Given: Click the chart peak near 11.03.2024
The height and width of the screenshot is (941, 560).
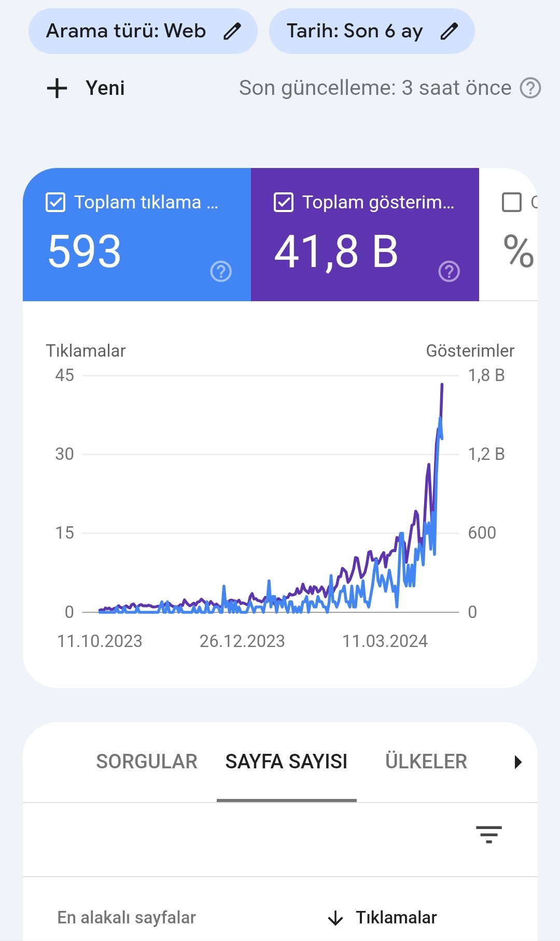Looking at the screenshot, I should coord(442,384).
